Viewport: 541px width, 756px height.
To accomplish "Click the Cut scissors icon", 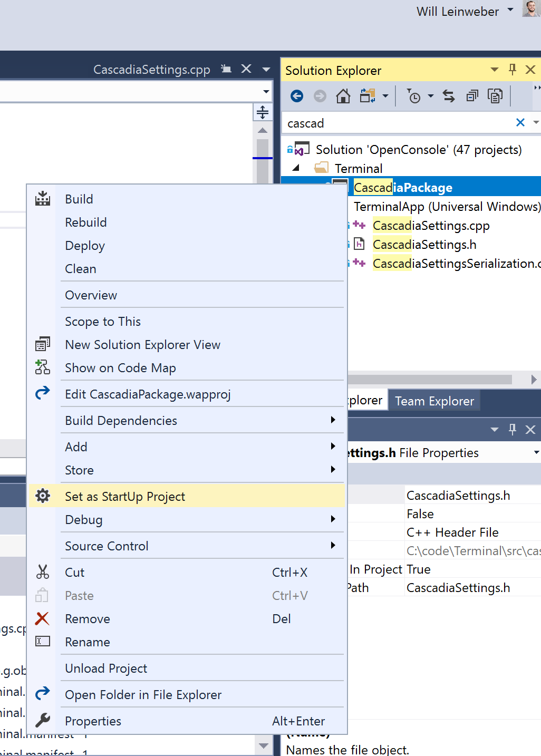I will click(43, 572).
